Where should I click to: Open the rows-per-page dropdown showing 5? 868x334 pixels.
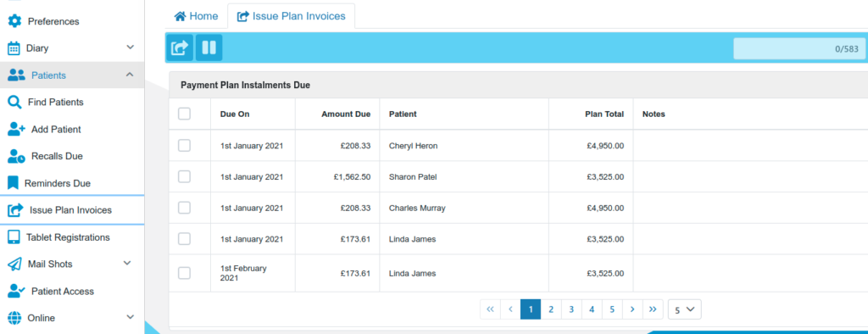684,309
